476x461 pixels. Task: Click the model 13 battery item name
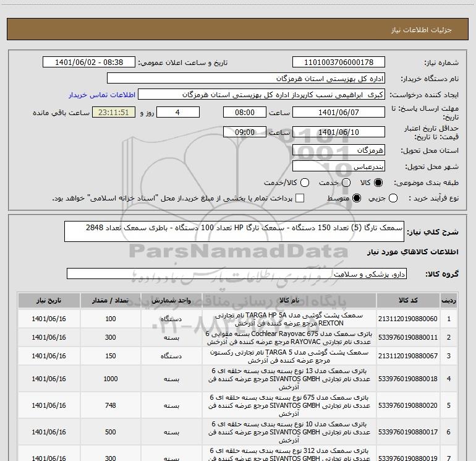pos(289,379)
